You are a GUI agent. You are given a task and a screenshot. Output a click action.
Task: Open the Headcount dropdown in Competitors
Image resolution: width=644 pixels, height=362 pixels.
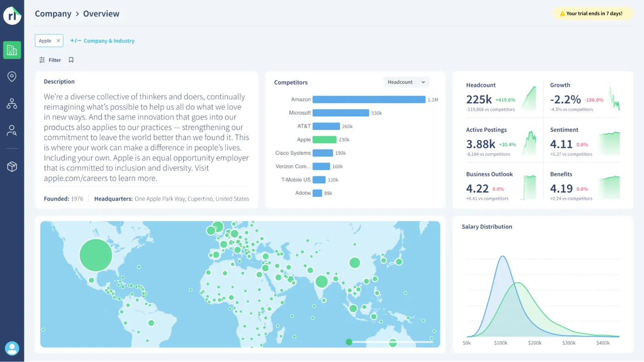tap(406, 82)
